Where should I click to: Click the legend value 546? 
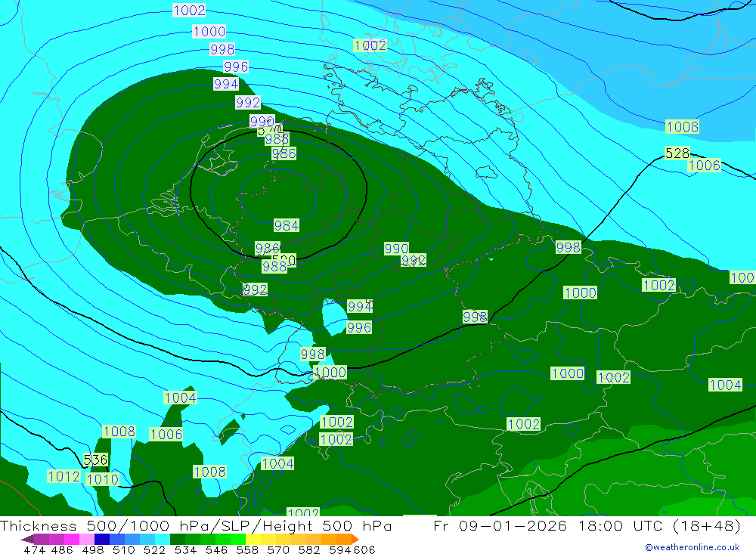tap(216, 549)
